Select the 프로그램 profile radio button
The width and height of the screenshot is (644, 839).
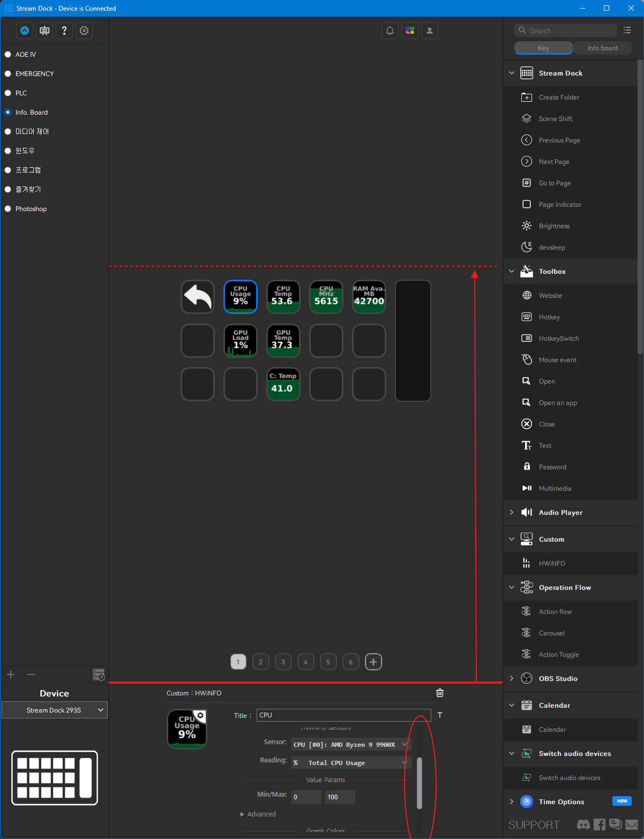tap(8, 170)
